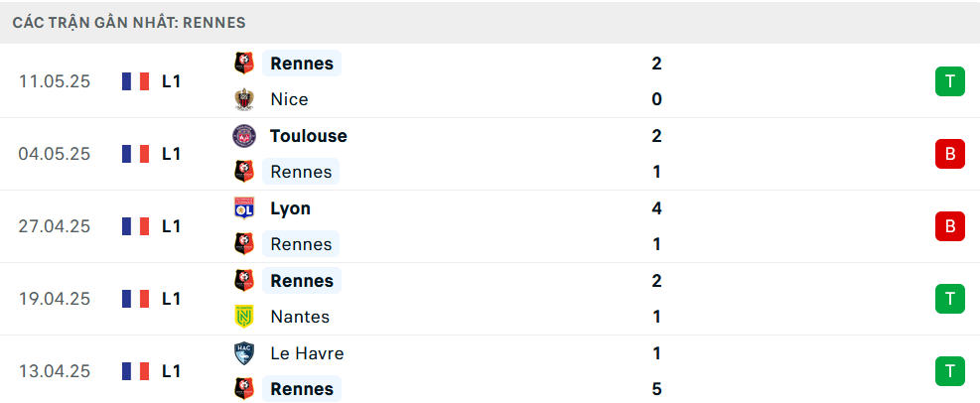The width and height of the screenshot is (980, 403).
Task: Click the Nantes yellow crest icon
Action: pos(243,317)
